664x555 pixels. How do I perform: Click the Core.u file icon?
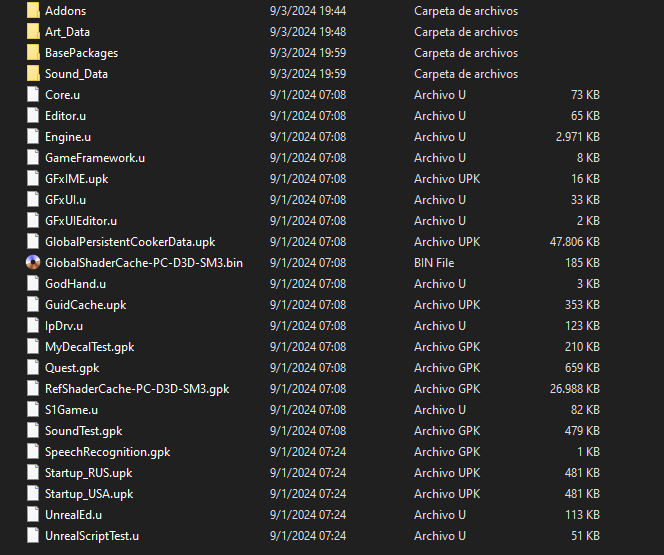coord(33,94)
